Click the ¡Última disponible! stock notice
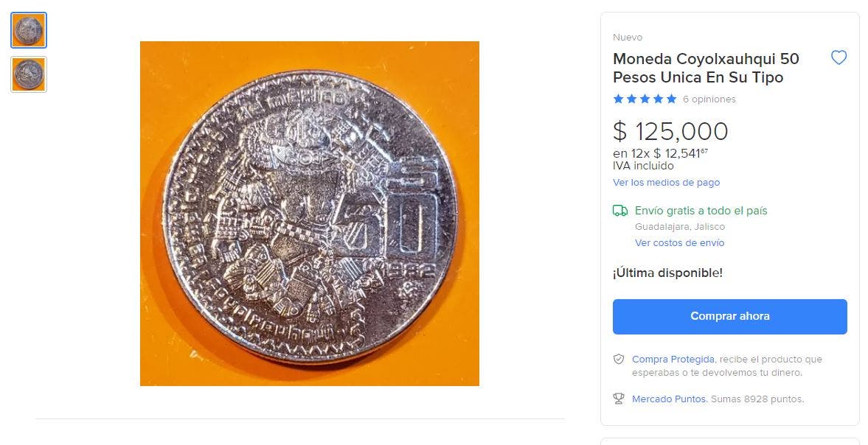 tap(667, 273)
